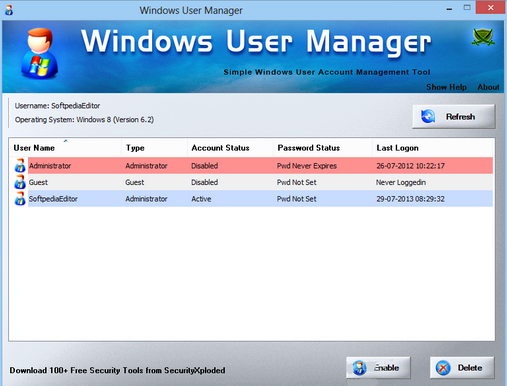Open the Show Help link
This screenshot has width=507, height=386.
(446, 87)
